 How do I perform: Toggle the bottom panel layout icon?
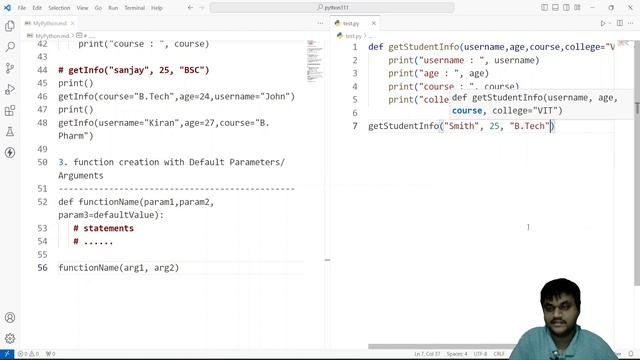pos(555,7)
